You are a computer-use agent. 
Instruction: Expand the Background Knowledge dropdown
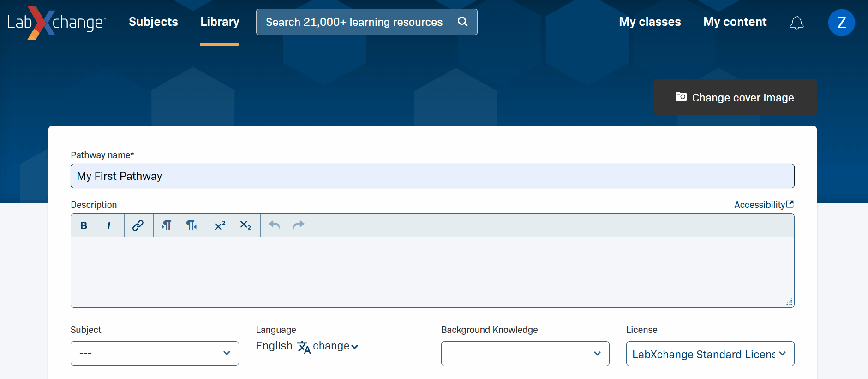pos(525,354)
